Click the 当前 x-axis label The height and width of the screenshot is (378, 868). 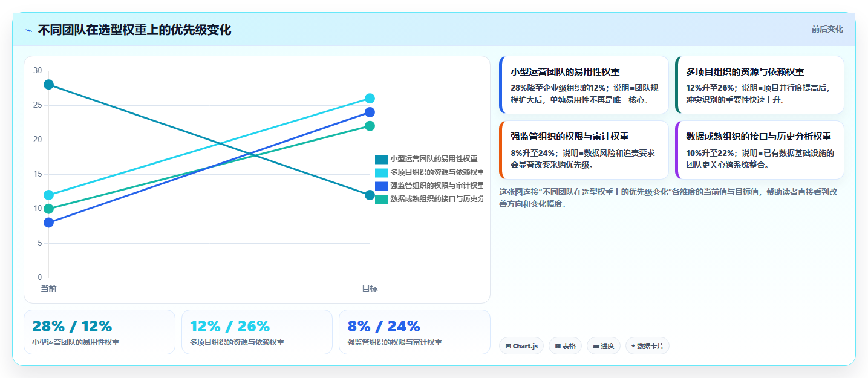pyautogui.click(x=48, y=288)
